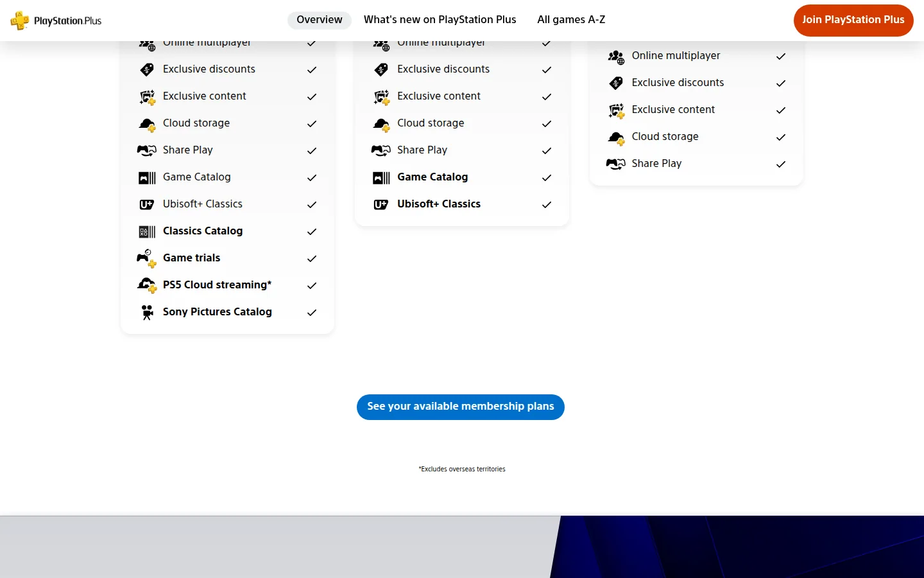Click 'Cloud storage' text in rightmost card
The image size is (924, 578).
tap(665, 137)
